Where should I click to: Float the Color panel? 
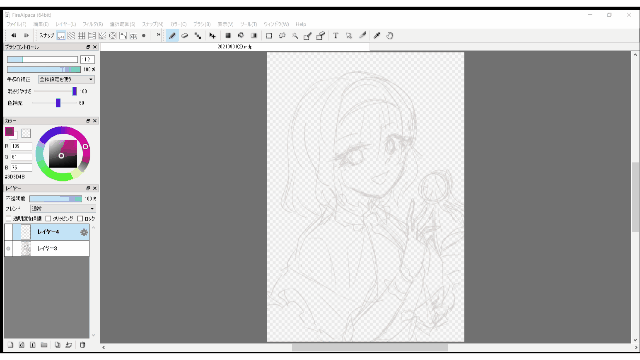click(88, 121)
